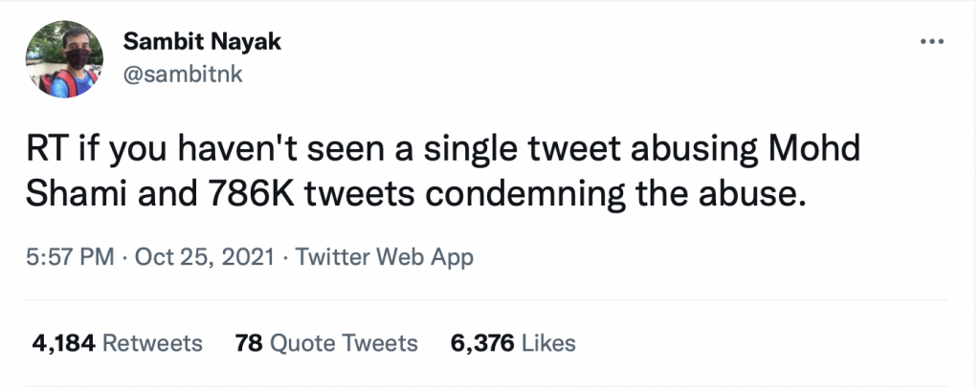View Quote Tweets via its label
980x390 pixels.
344,342
